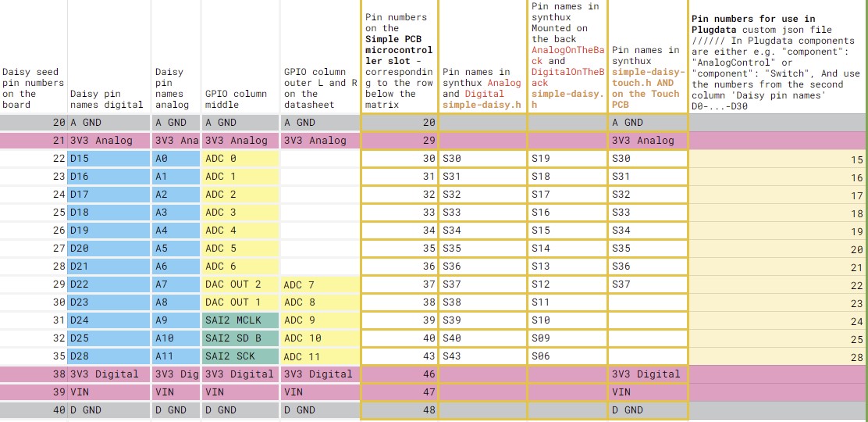Image resolution: width=868 pixels, height=422 pixels.
Task: Select Plugdata pin number 15 cell
Action: (778, 159)
